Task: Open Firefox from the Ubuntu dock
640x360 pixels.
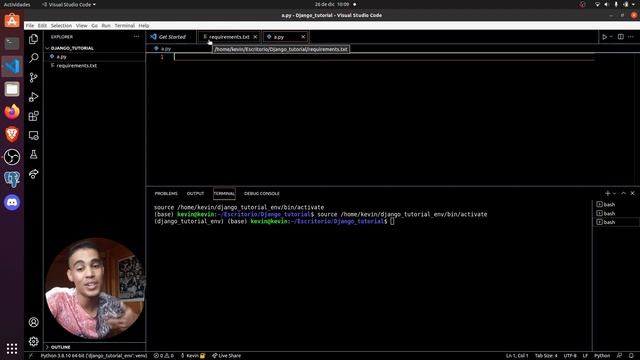Action: [x=12, y=111]
